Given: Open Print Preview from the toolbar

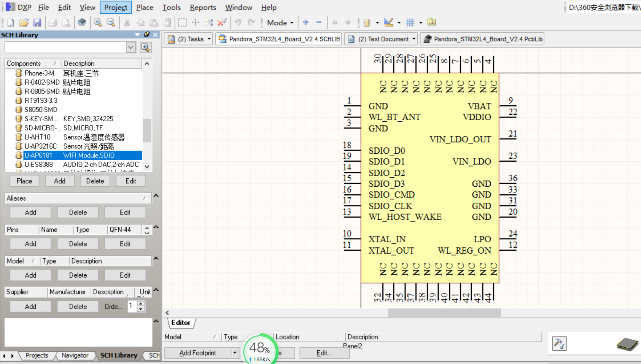Looking at the screenshot, I should (x=66, y=22).
